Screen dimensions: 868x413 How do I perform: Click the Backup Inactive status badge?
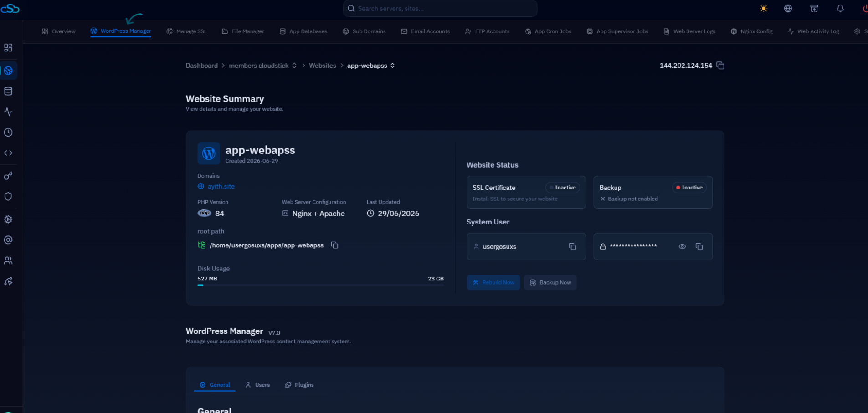click(689, 188)
